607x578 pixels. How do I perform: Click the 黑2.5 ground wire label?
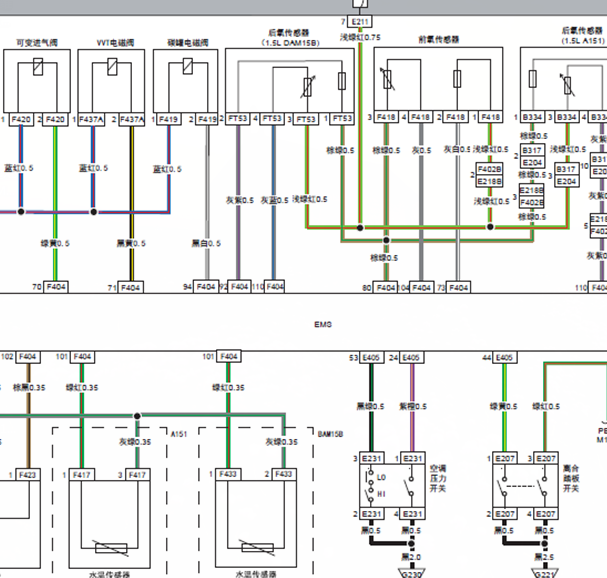click(544, 557)
